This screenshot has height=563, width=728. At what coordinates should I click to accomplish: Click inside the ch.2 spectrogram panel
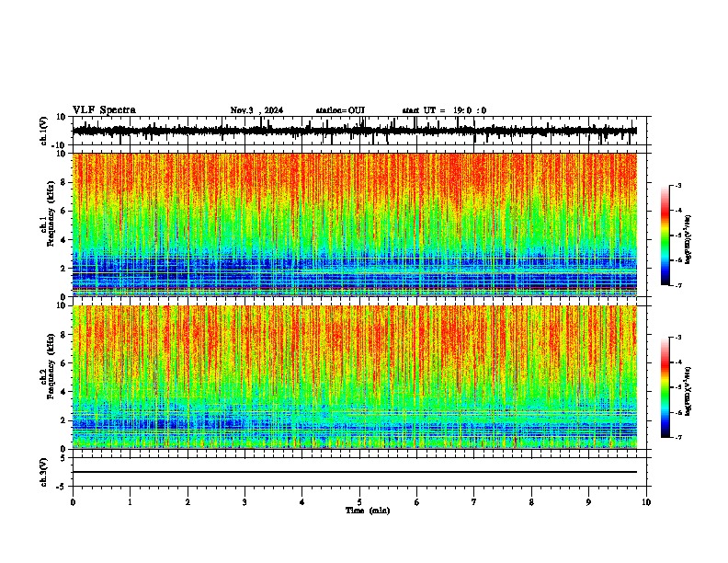pos(354,377)
